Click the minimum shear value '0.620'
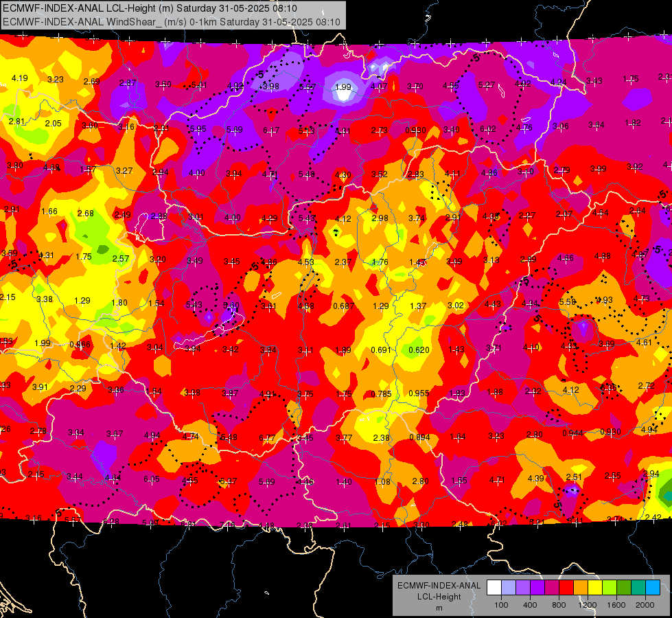 tap(419, 350)
